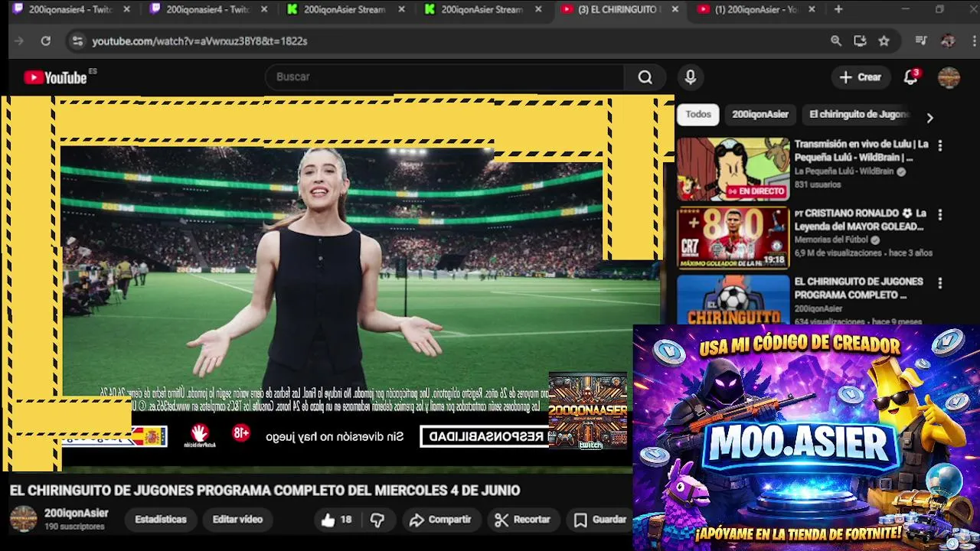Open the La Pequeña Lulú live thumbnail

[x=733, y=169]
